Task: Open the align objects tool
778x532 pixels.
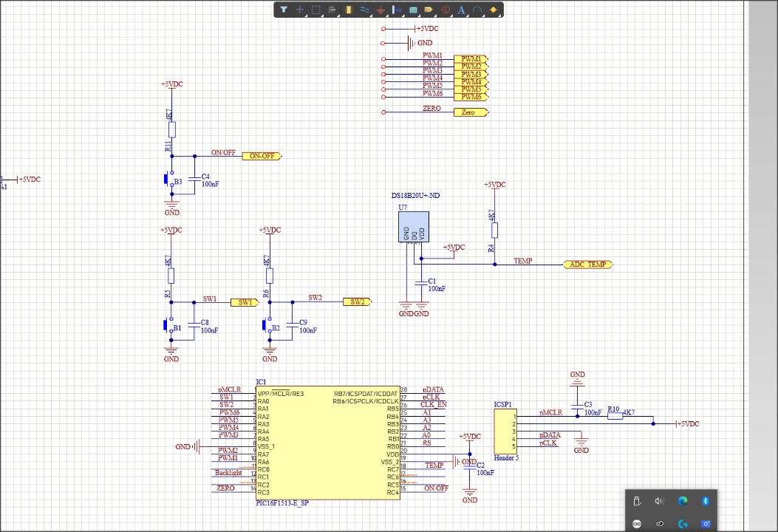Action: (332, 10)
